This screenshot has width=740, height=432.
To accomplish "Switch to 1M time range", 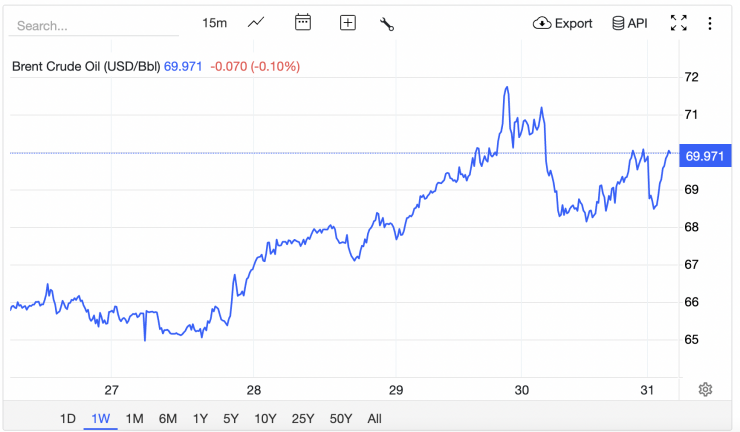I will (134, 418).
